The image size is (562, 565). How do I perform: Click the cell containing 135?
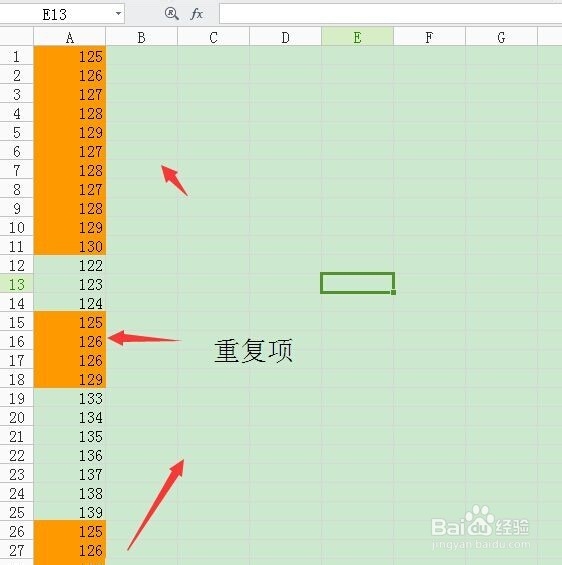pos(70,436)
